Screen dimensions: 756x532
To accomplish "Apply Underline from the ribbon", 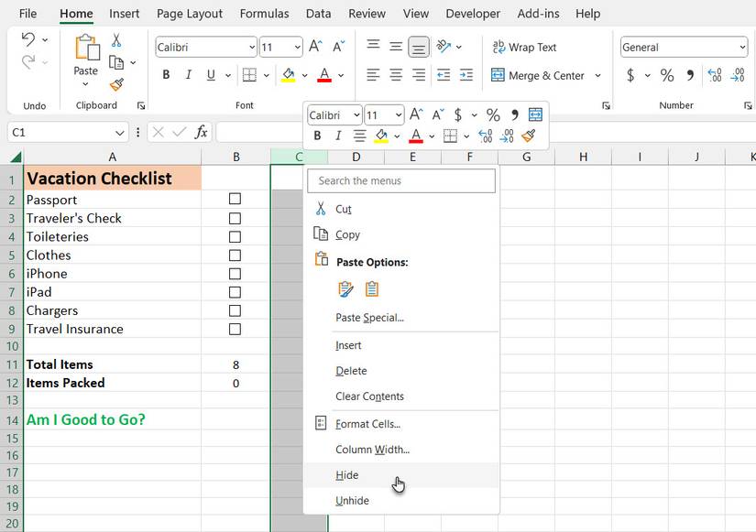I will coord(211,75).
